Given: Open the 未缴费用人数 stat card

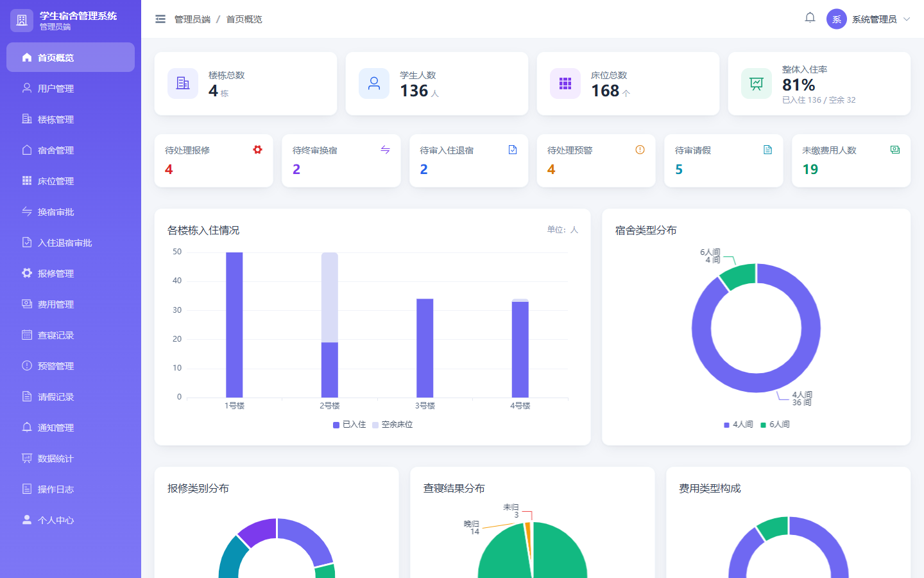Looking at the screenshot, I should pos(851,161).
